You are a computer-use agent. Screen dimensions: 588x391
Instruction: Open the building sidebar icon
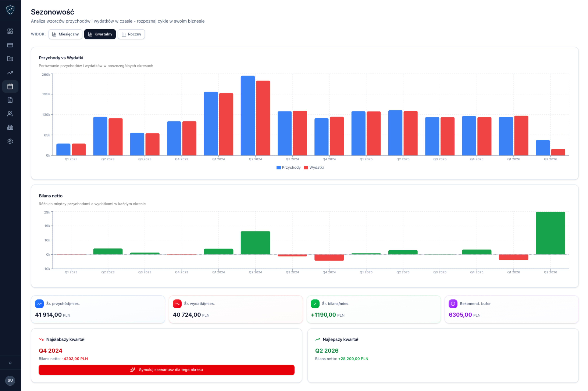tap(10, 128)
